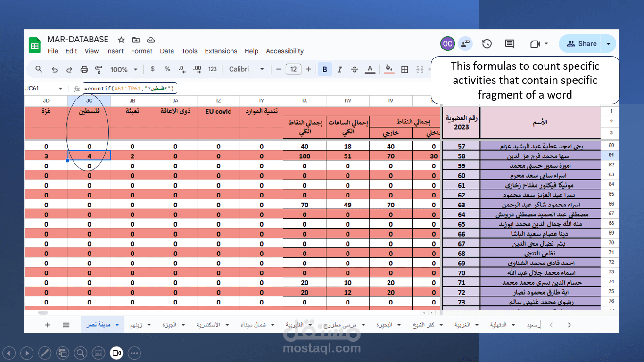Screen dimensions: 644x362
Task: Open text color picker
Action: point(370,69)
